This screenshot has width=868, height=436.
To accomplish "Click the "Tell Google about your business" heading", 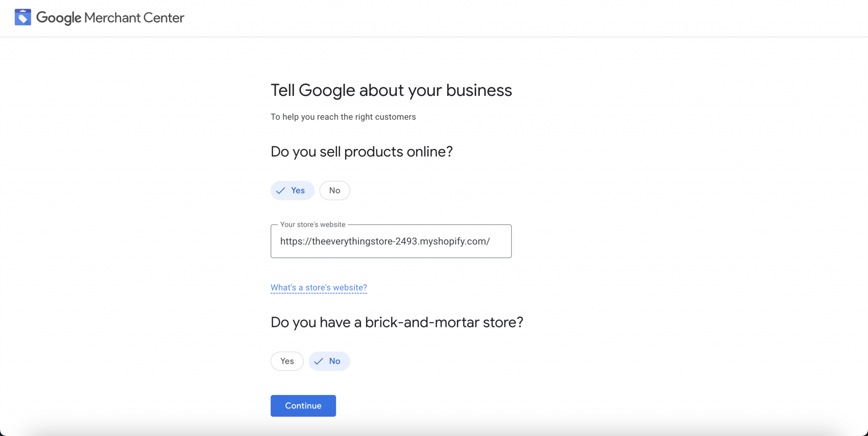I will (391, 90).
